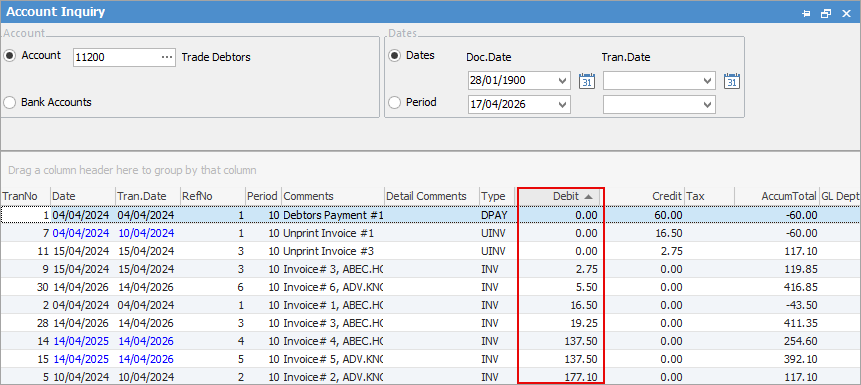Select the Unprint Invoice #1 row
Screen dimensions: 861x385
[430, 233]
